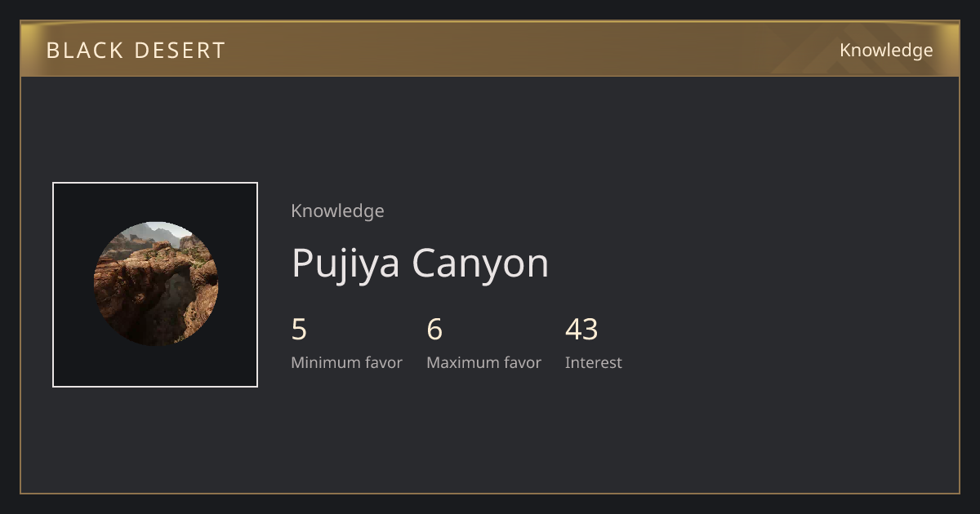Click the letter B in BLACK DESERT
This screenshot has height=514, width=980.
pos(53,51)
